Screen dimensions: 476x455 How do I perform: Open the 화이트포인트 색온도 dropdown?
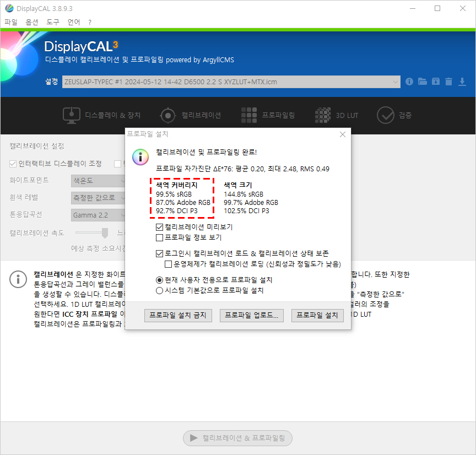click(98, 181)
